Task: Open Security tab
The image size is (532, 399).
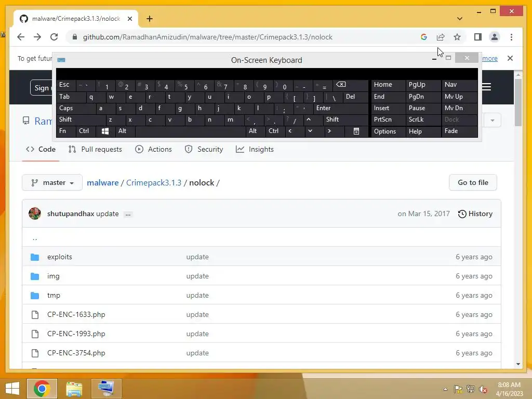Action: (204, 149)
